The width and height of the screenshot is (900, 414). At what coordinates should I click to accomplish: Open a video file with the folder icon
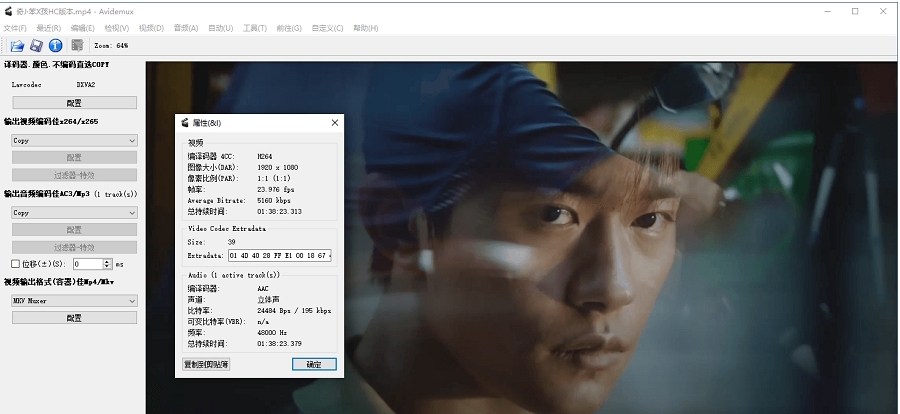(17, 46)
